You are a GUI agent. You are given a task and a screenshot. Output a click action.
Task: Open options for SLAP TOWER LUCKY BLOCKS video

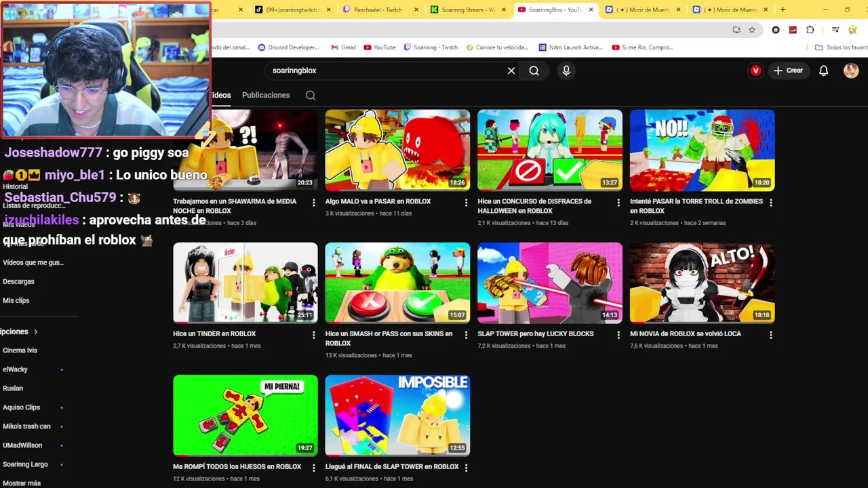(618, 335)
